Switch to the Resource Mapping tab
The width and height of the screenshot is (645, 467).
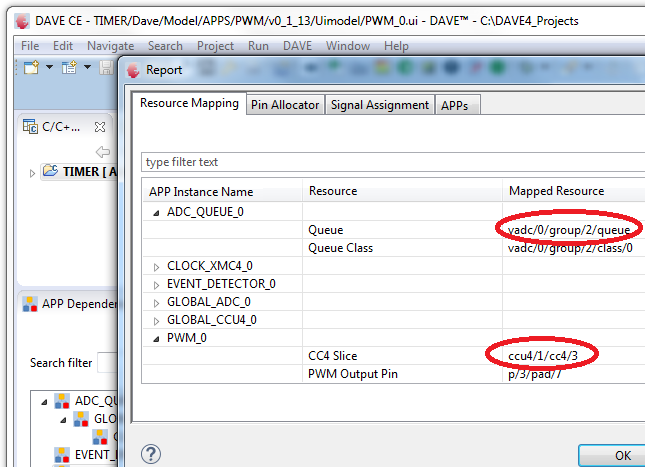189,103
